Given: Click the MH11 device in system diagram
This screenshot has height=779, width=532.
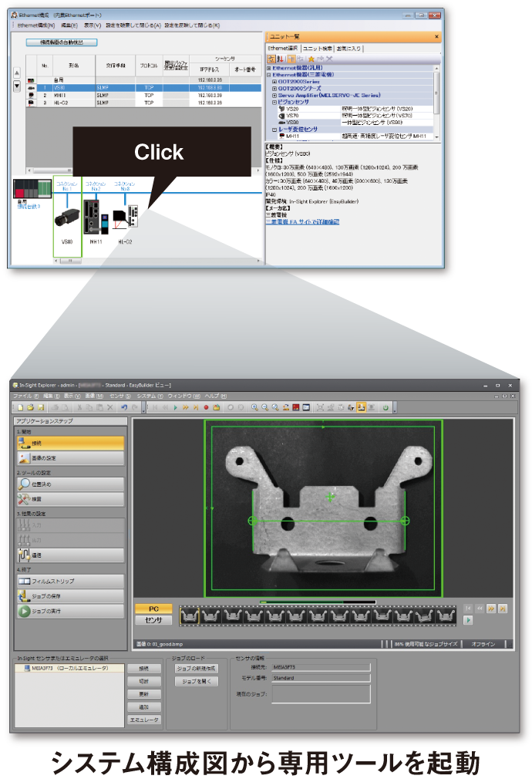Looking at the screenshot, I should point(96,217).
